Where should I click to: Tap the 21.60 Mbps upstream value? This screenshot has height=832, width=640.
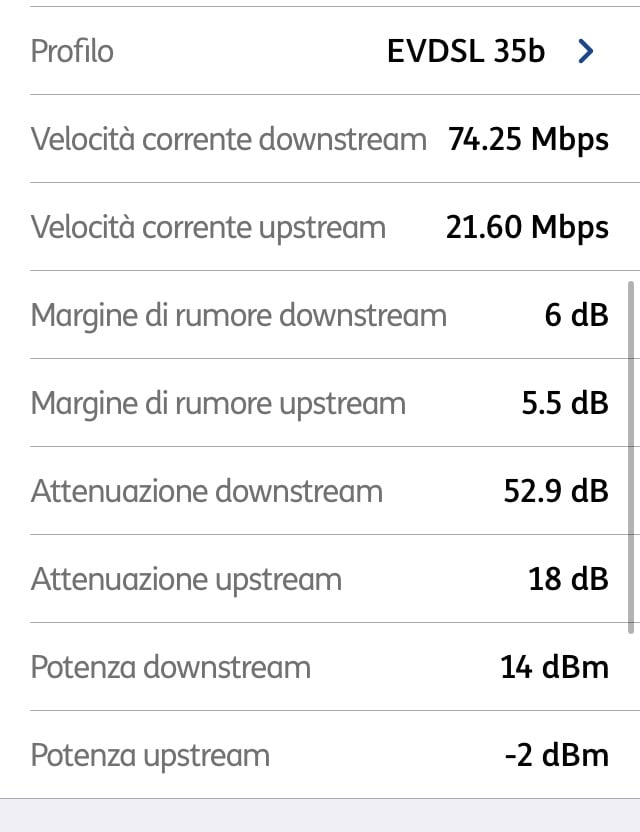(527, 228)
